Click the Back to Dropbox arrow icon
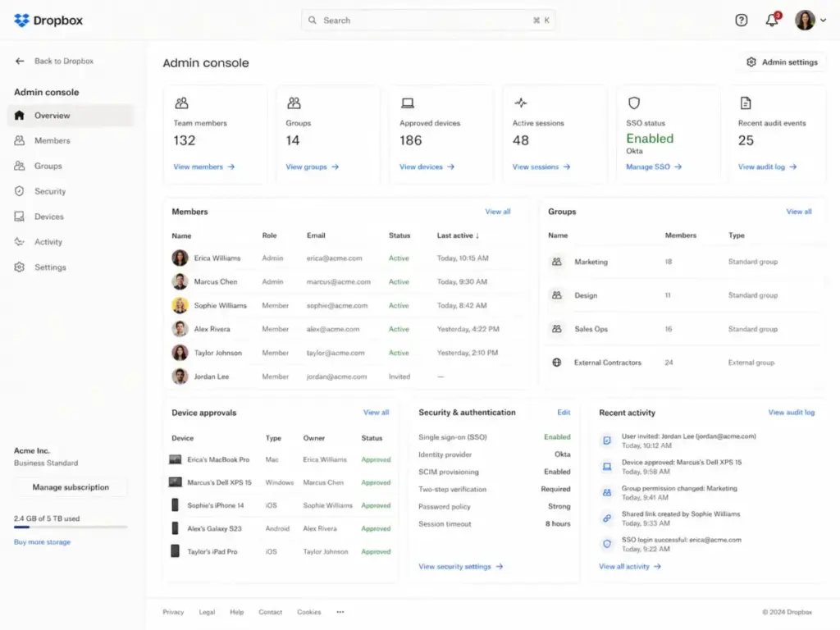This screenshot has width=840, height=630. click(20, 61)
